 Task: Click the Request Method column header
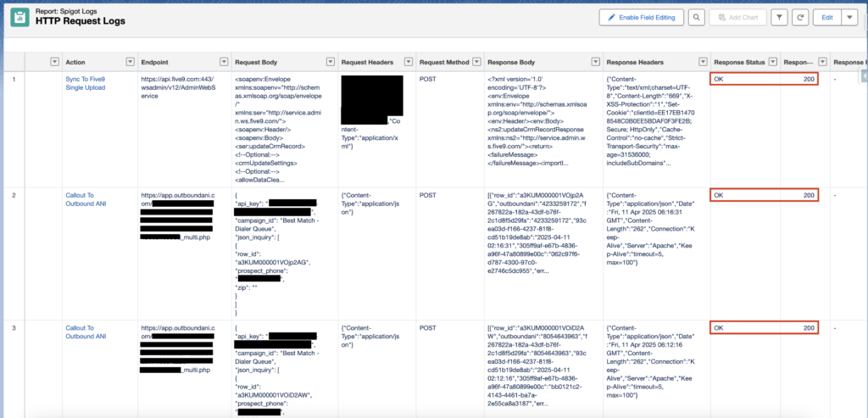444,62
